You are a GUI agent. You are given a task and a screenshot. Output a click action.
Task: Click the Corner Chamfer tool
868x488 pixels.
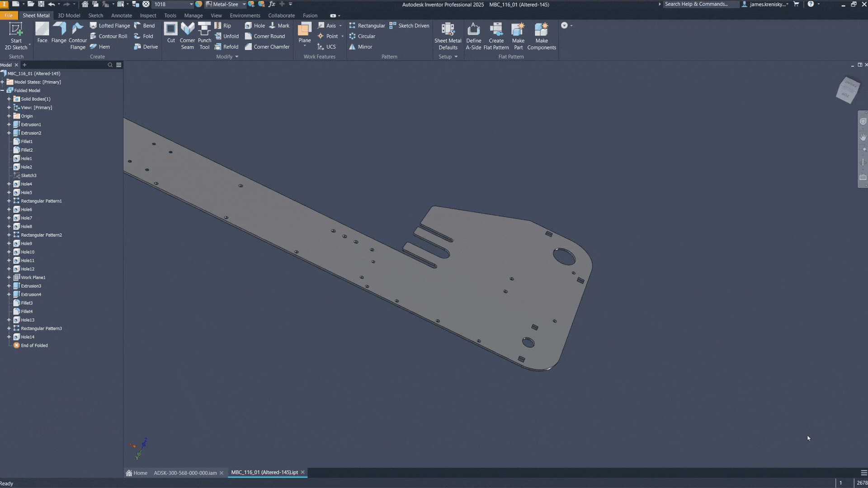click(267, 47)
